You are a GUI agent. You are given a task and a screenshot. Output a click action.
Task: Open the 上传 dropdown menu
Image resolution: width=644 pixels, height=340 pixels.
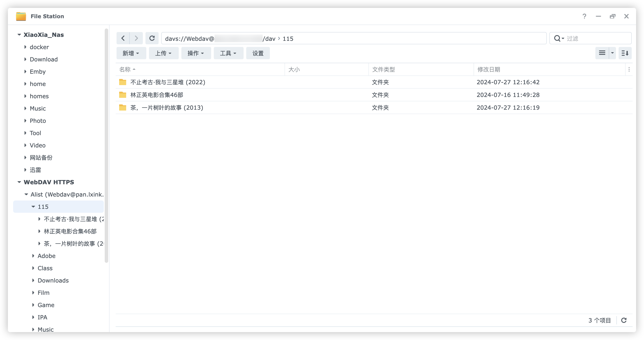pyautogui.click(x=163, y=53)
